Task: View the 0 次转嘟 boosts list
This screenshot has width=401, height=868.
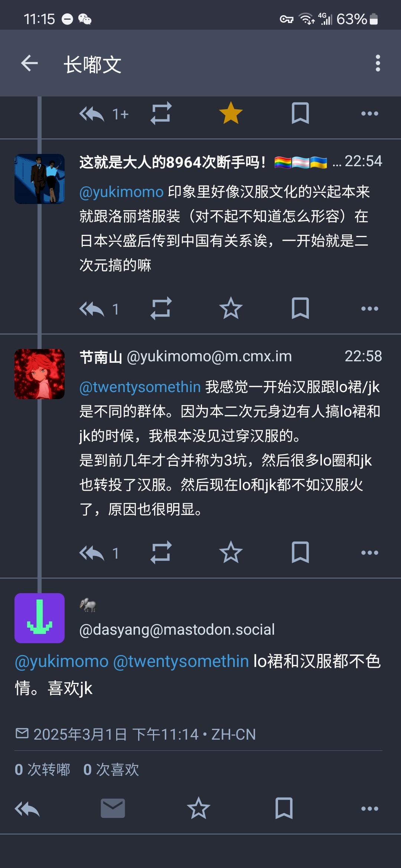Action: pyautogui.click(x=42, y=770)
